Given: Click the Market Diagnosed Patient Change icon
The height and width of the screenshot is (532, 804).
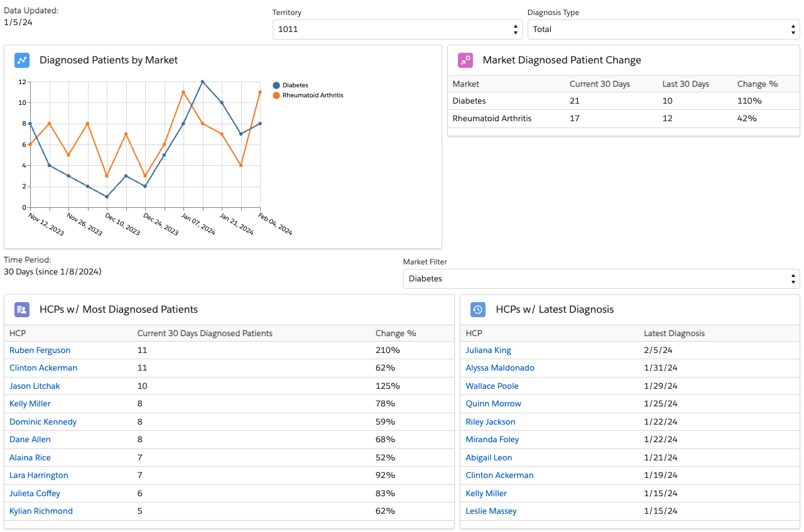Looking at the screenshot, I should [x=465, y=60].
